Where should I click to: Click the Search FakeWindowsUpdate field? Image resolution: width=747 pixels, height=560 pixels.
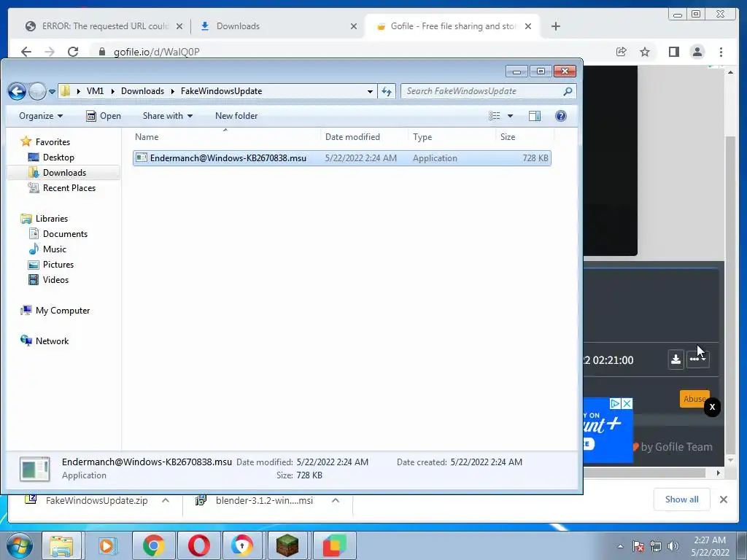[x=488, y=91]
